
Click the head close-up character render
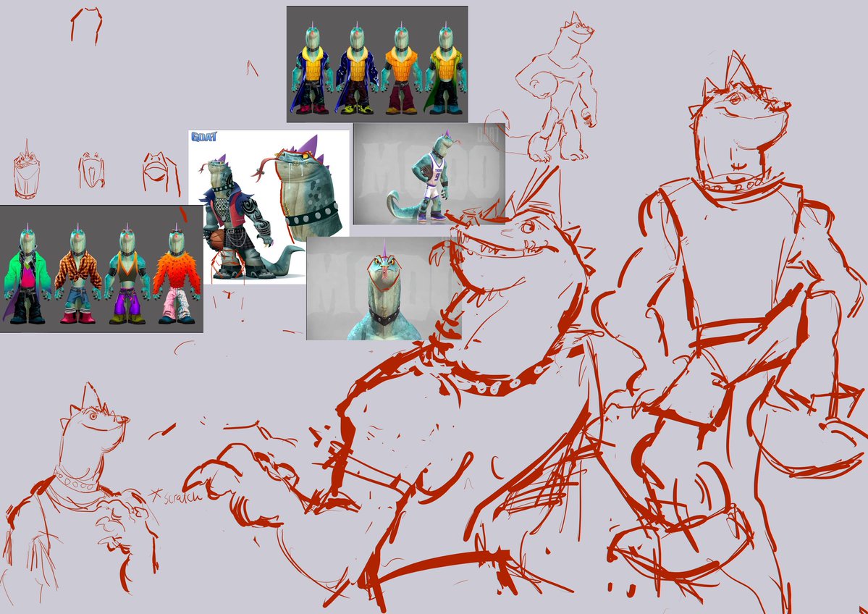click(x=384, y=288)
